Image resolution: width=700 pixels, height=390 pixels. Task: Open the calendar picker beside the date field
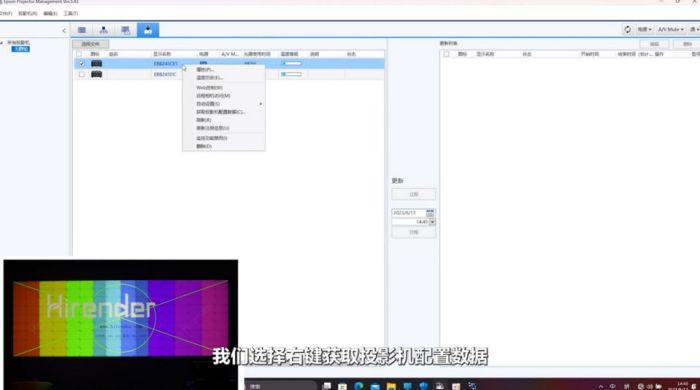430,213
